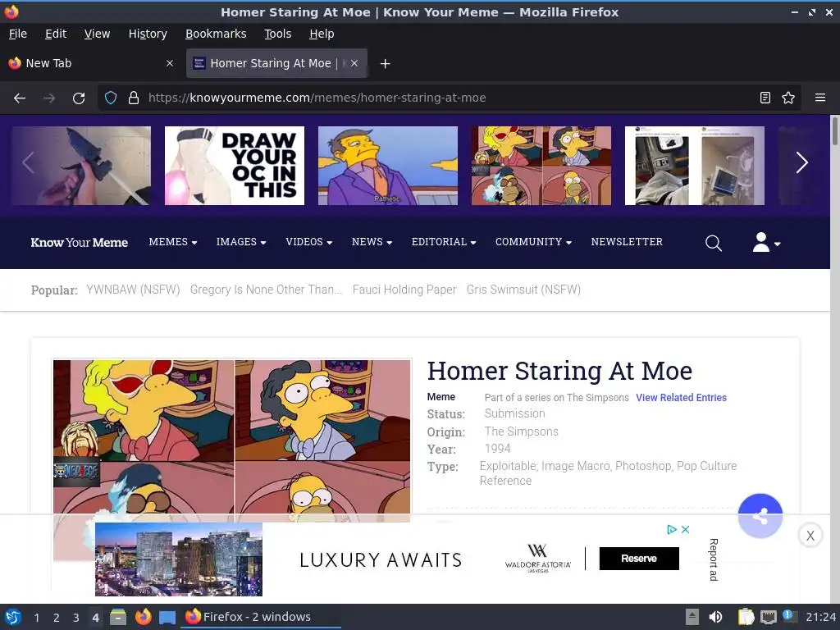840x630 pixels.
Task: Open the Help menu
Action: pos(322,34)
